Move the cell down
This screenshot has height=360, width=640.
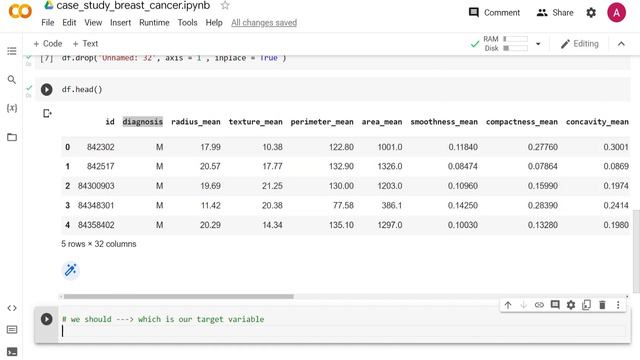coord(524,305)
